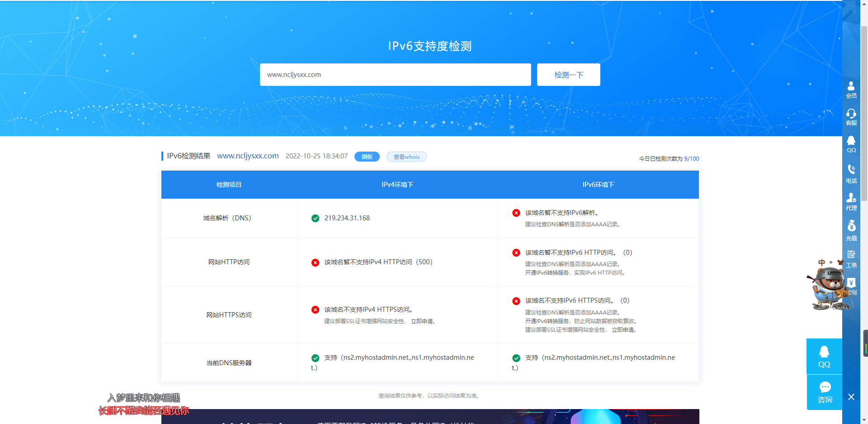Image resolution: width=868 pixels, height=424 pixels.
Task: Click the cartoon bear mascot widget
Action: click(826, 288)
